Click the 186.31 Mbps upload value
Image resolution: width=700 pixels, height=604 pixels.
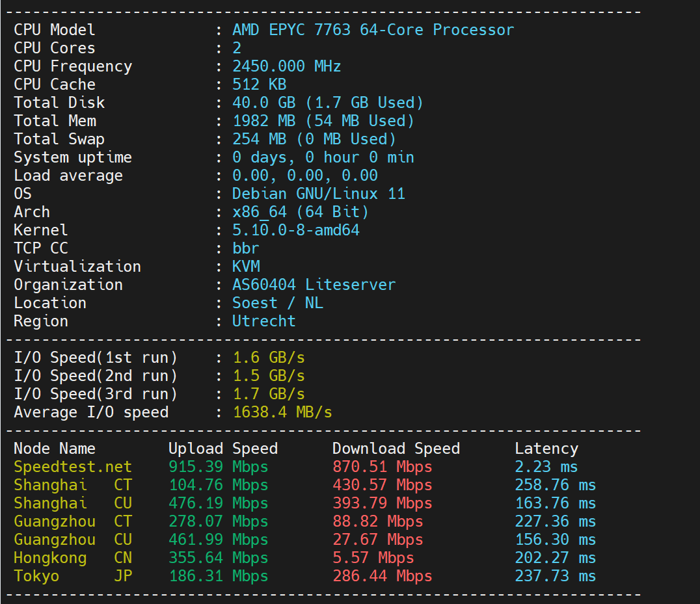[219, 576]
